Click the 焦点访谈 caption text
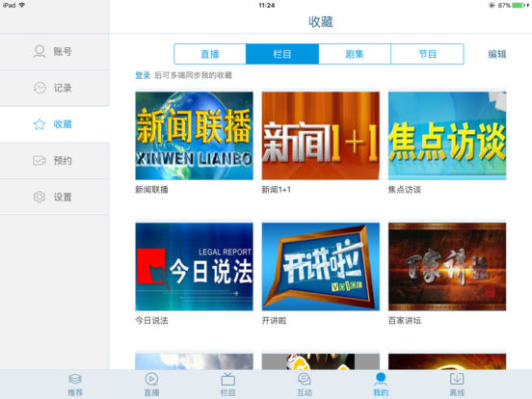 405,189
